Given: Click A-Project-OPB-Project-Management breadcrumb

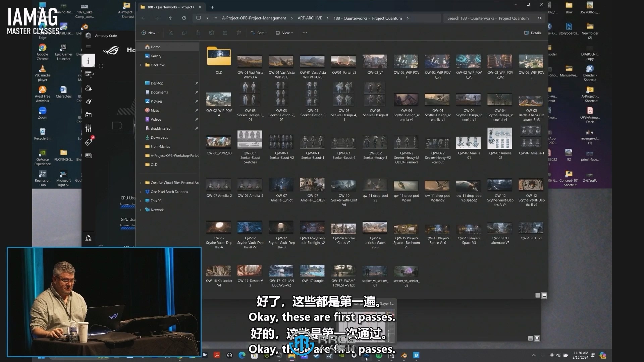Looking at the screenshot, I should [x=254, y=18].
